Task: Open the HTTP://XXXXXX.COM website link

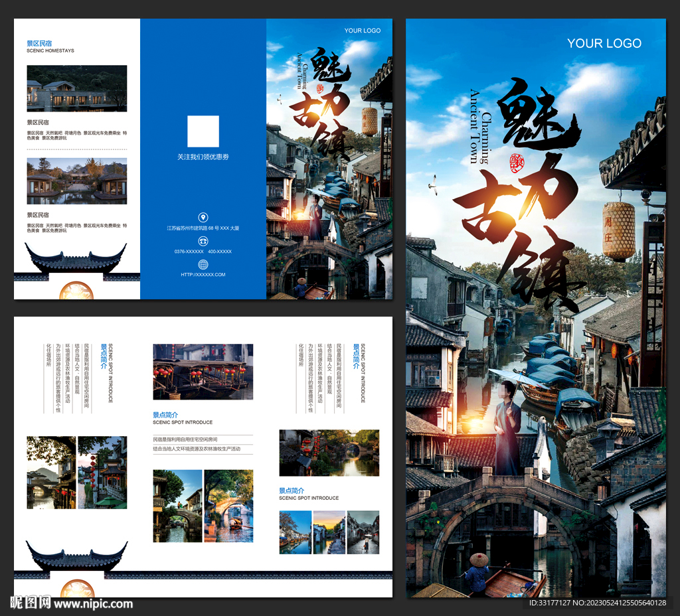Action: coord(203,274)
